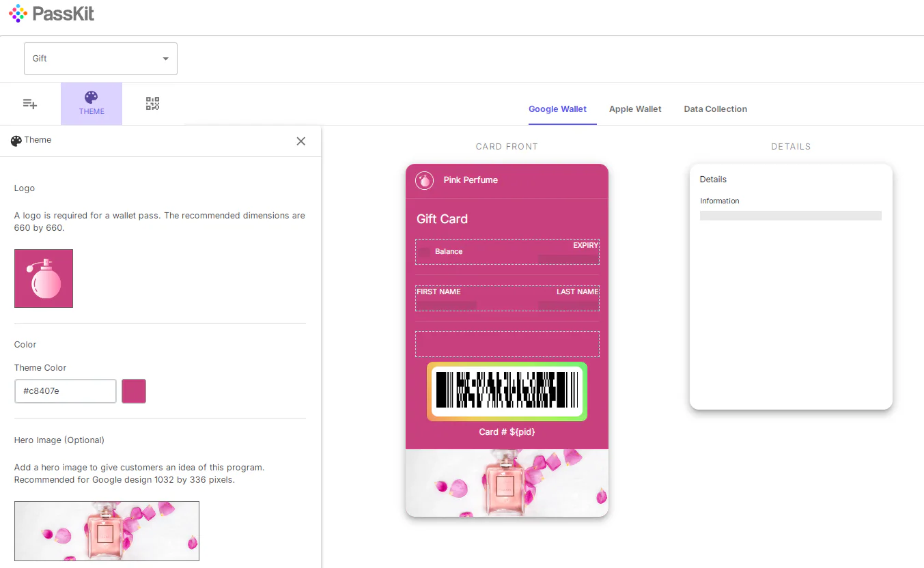Click the perfume logo on the card header
This screenshot has height=568, width=924.
(425, 180)
